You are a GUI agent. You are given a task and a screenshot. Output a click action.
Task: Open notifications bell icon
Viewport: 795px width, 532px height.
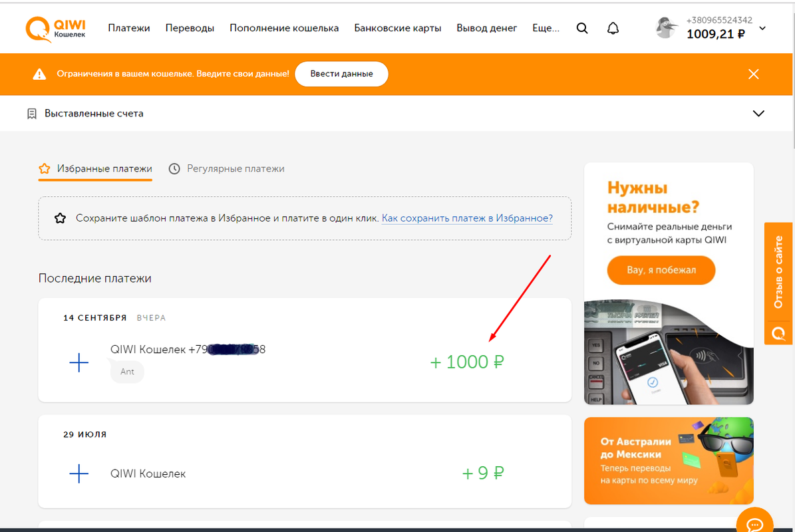click(613, 29)
